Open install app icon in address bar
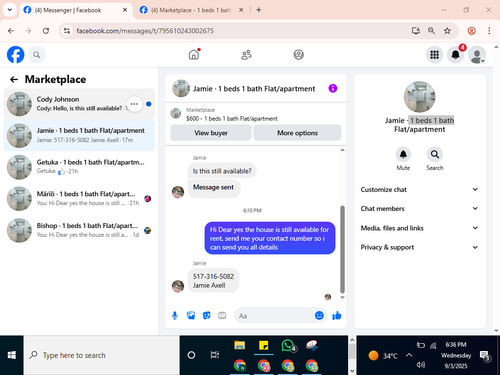 416,31
